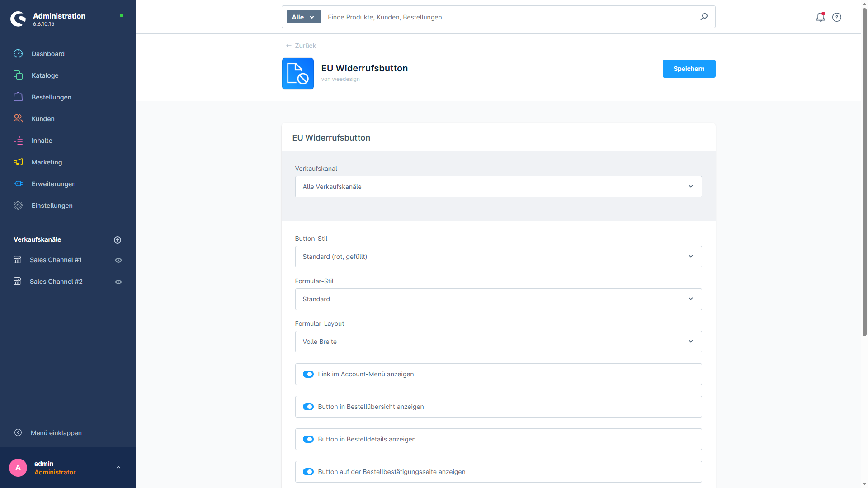Viewport: 868px width, 488px height.
Task: Expand the admin user menu chevron
Action: [x=118, y=468]
